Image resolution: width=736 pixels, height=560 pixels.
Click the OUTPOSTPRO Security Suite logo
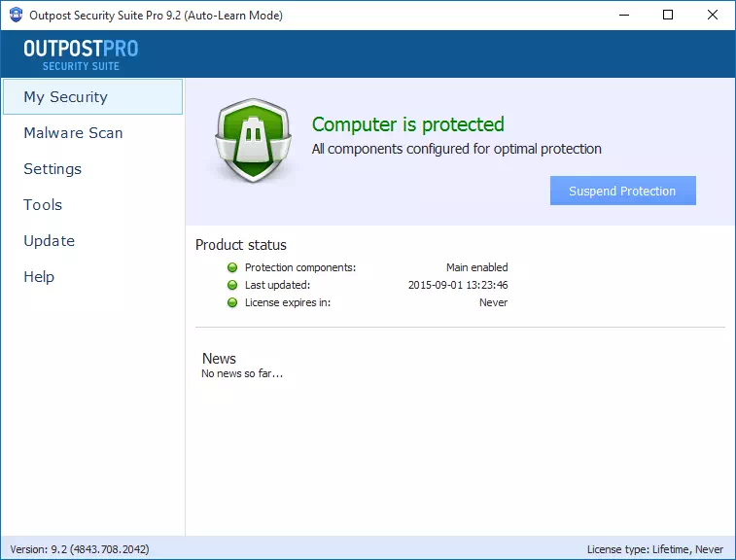coord(81,54)
